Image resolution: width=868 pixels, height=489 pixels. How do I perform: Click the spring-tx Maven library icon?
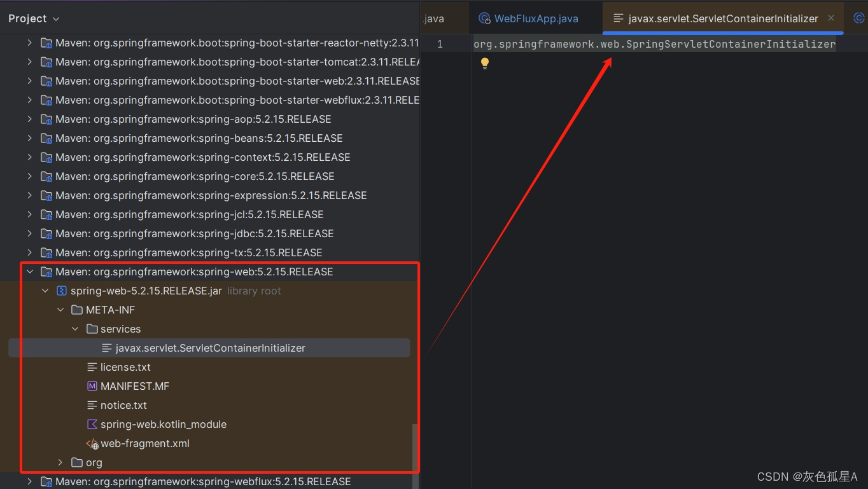46,252
